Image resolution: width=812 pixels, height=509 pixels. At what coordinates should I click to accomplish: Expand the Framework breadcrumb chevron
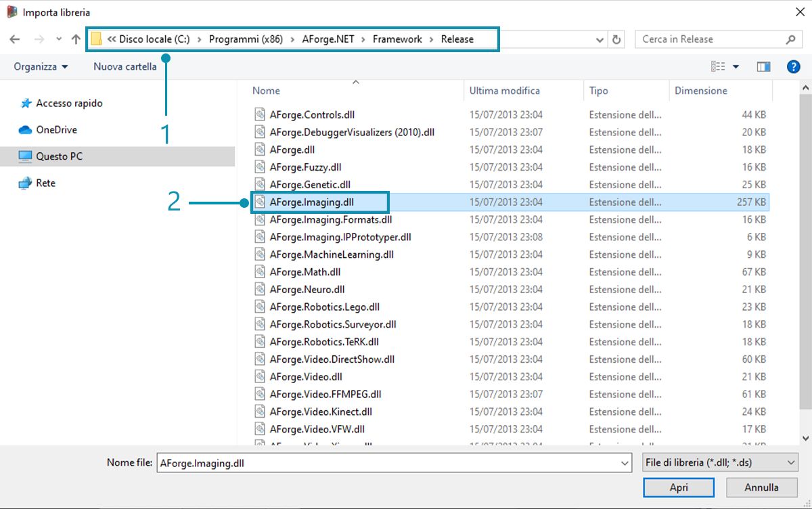(432, 39)
